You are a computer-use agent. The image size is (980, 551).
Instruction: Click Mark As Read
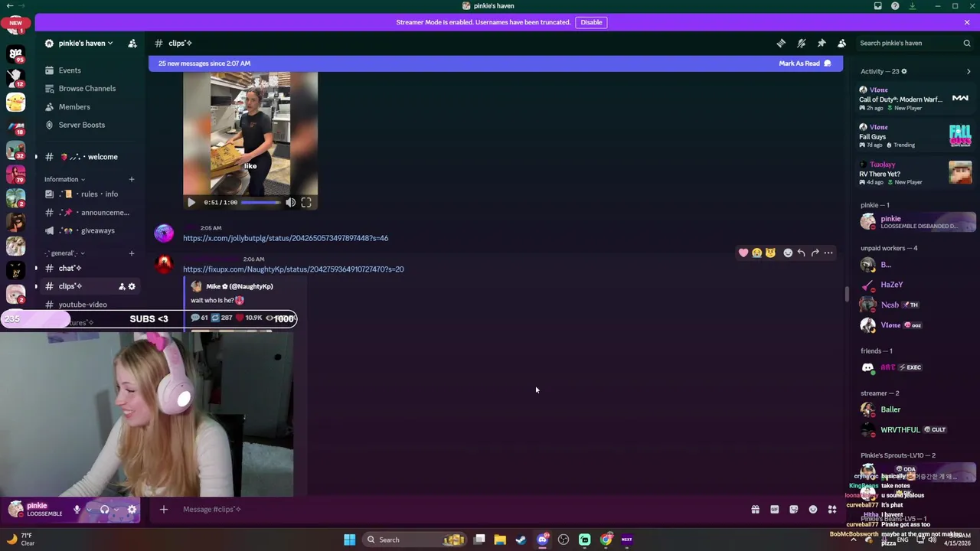click(805, 64)
